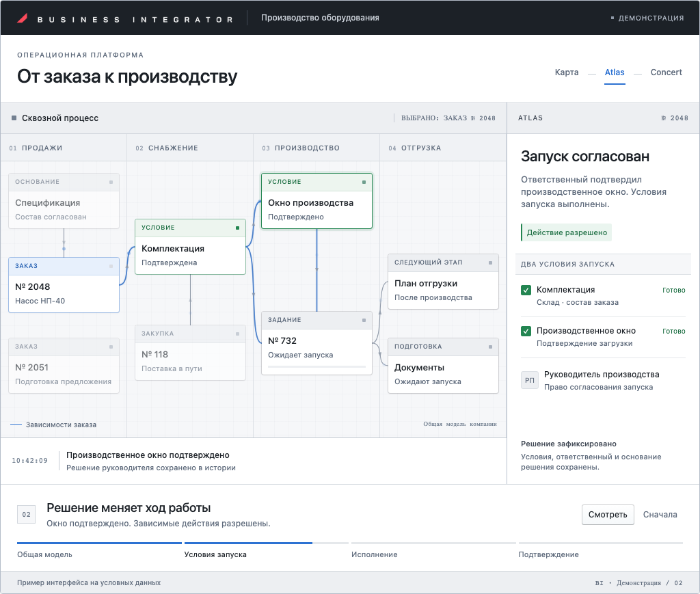
Task: Click the Решение зафиксировано note
Action: pos(591,455)
